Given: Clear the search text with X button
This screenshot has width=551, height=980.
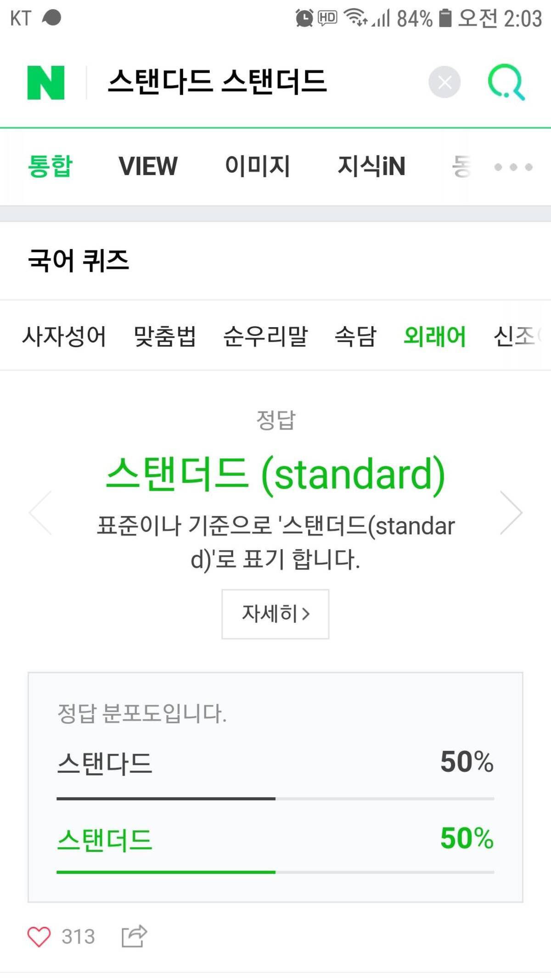Looking at the screenshot, I should (x=444, y=83).
